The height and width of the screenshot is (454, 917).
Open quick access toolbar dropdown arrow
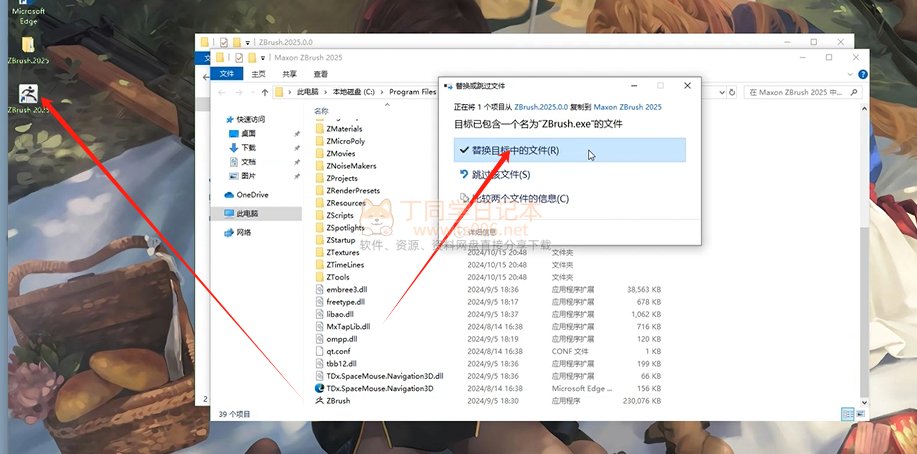tap(262, 58)
